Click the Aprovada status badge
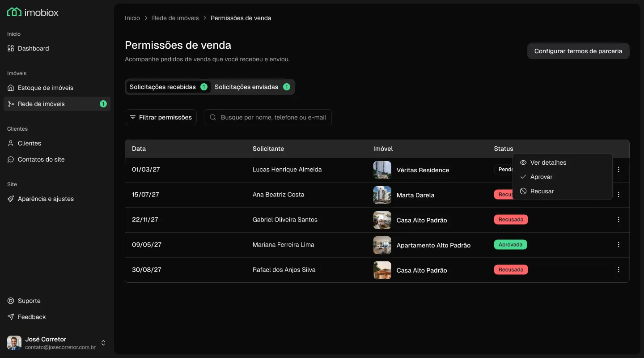 511,245
